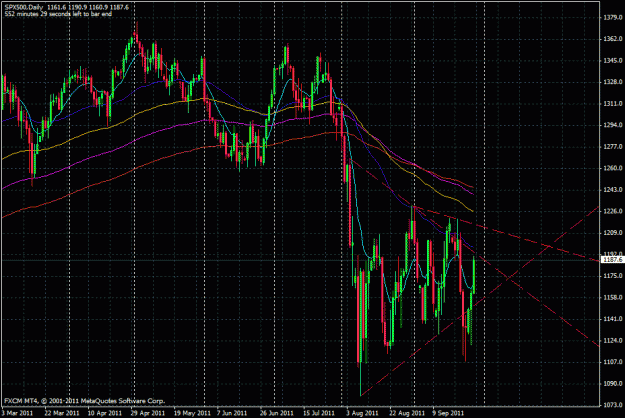Screen dimensions: 625x418
Task: Click the 1141.0 price axis label
Action: point(613,319)
